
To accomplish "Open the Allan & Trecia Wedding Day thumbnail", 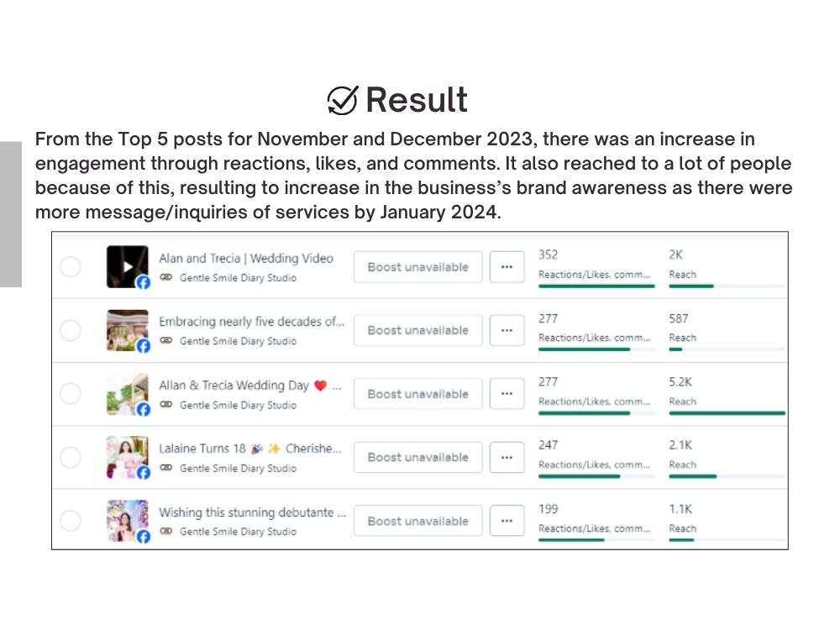I will 128,394.
